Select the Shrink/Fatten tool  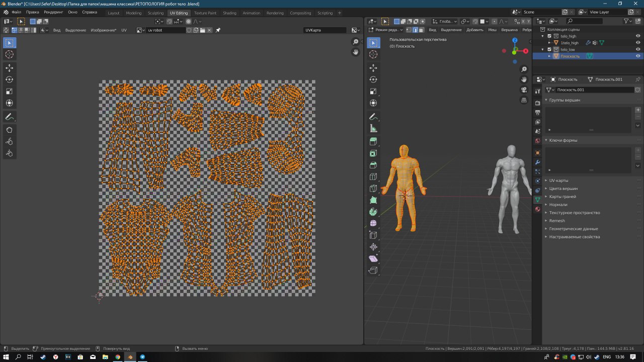click(373, 247)
